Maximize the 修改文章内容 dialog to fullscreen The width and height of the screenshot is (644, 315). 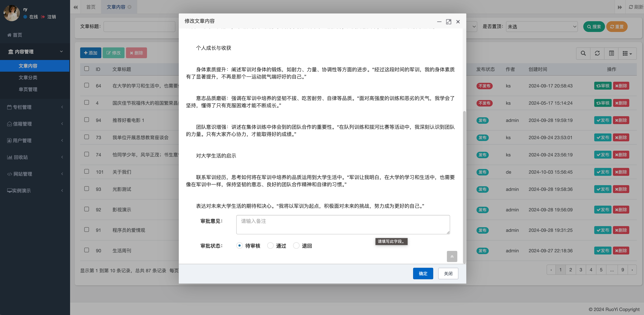coord(448,22)
